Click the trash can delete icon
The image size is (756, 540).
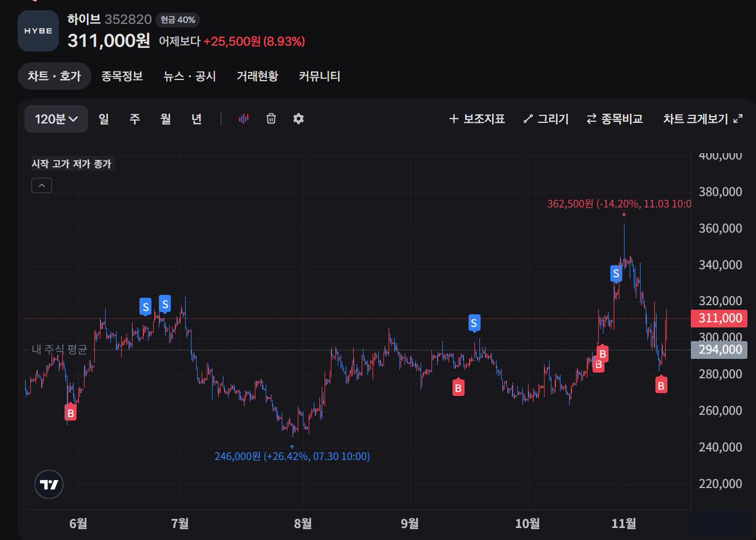click(x=271, y=118)
